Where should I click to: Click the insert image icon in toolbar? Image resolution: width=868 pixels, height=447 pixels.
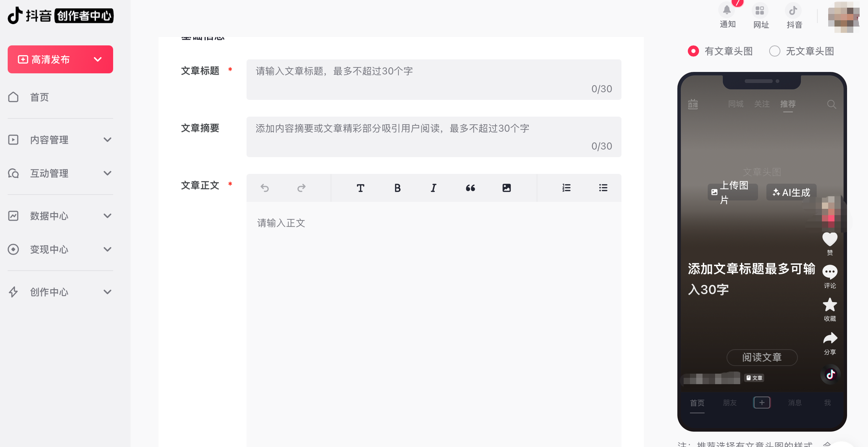tap(507, 188)
